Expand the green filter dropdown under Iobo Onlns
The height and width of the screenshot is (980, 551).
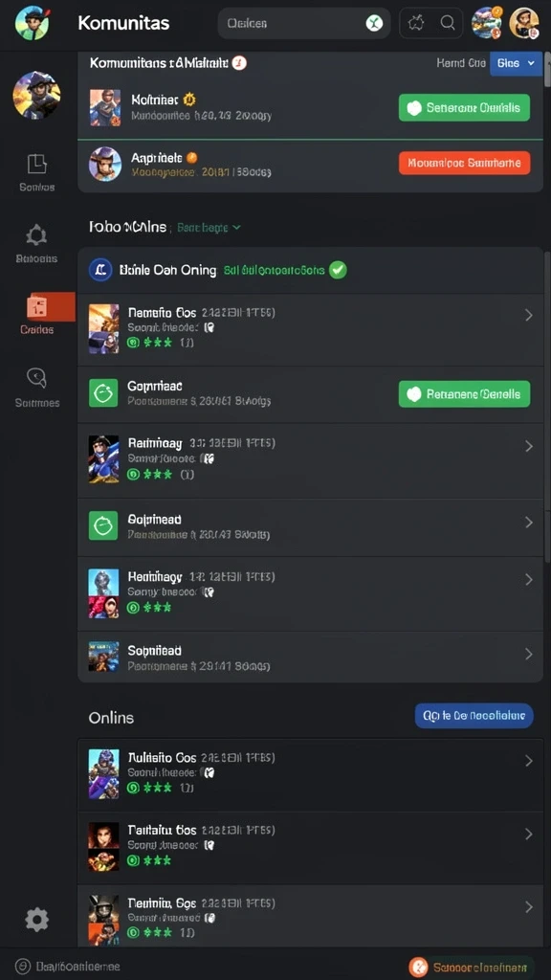tap(209, 228)
